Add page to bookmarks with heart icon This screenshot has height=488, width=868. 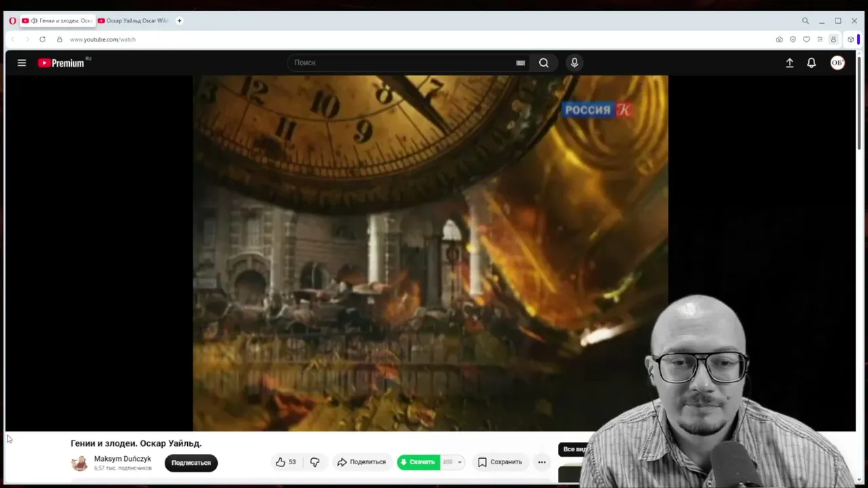(x=806, y=39)
